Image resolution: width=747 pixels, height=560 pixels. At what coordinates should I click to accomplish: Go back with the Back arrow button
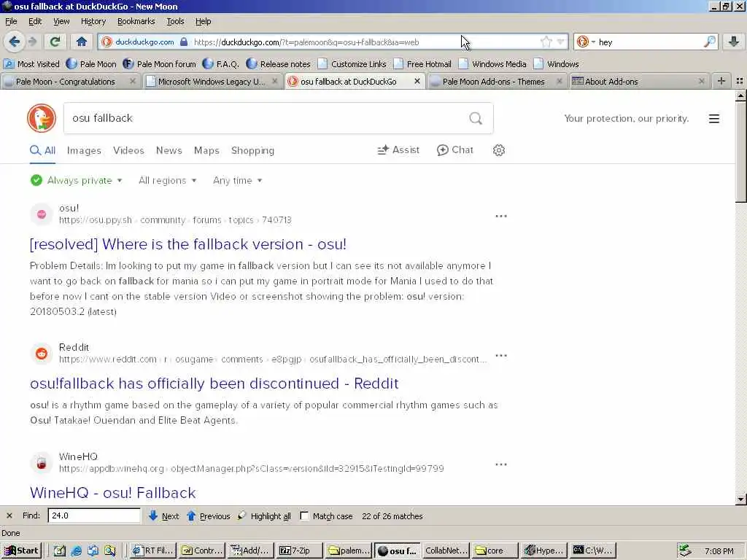pos(15,42)
